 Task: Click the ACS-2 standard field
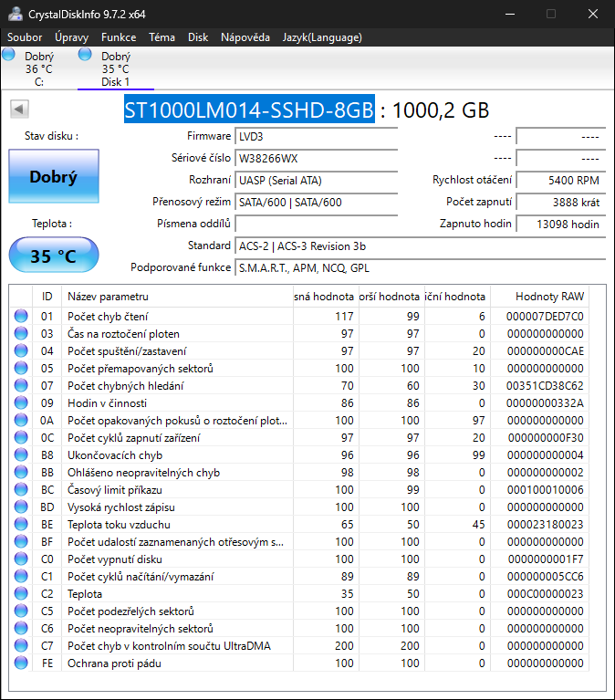(x=420, y=246)
